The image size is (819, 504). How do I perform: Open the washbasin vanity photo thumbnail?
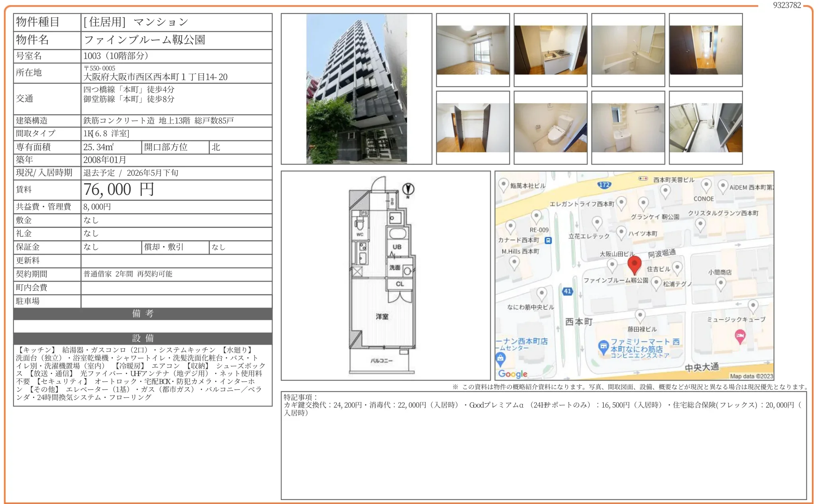click(628, 127)
